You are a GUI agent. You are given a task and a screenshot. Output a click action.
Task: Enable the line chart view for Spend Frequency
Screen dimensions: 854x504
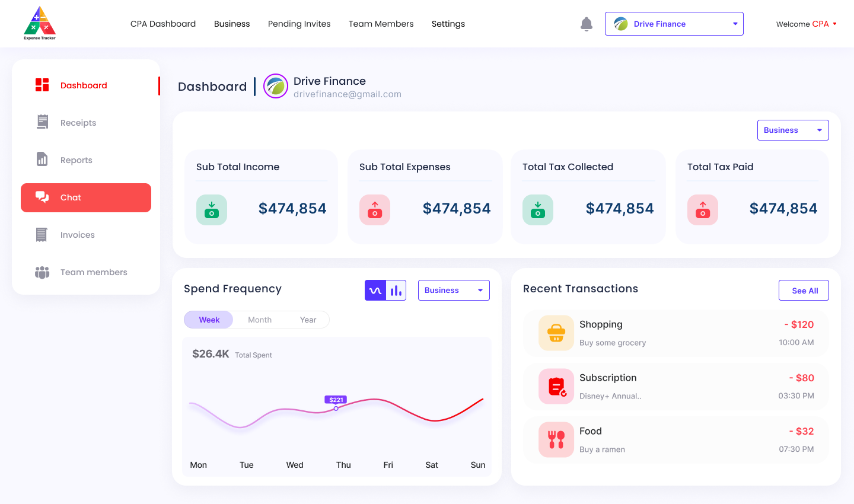[x=375, y=290]
